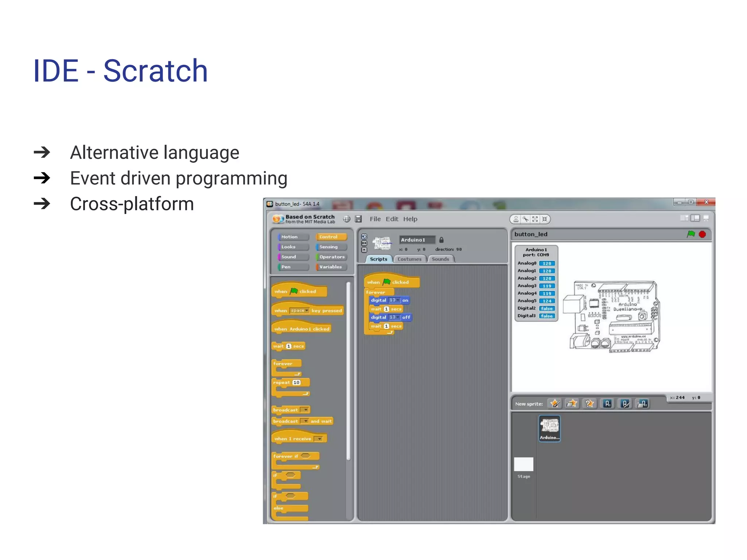Click paint new sprite star icon

click(555, 404)
